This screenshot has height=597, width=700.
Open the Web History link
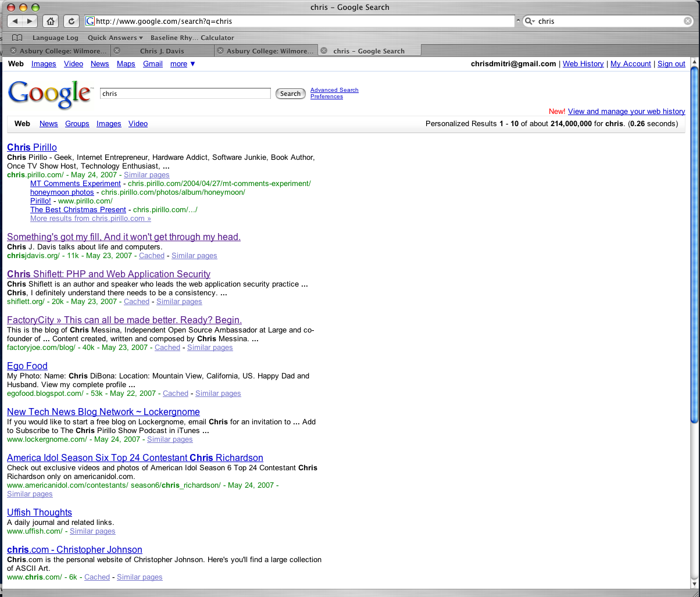pos(583,64)
